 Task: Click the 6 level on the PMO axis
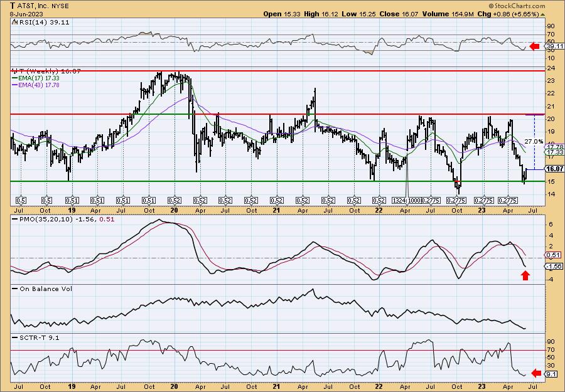point(550,225)
